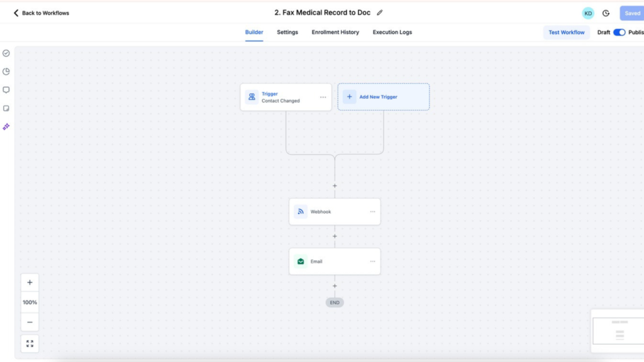Expand the plus connector above the Webhook node

pyautogui.click(x=335, y=186)
